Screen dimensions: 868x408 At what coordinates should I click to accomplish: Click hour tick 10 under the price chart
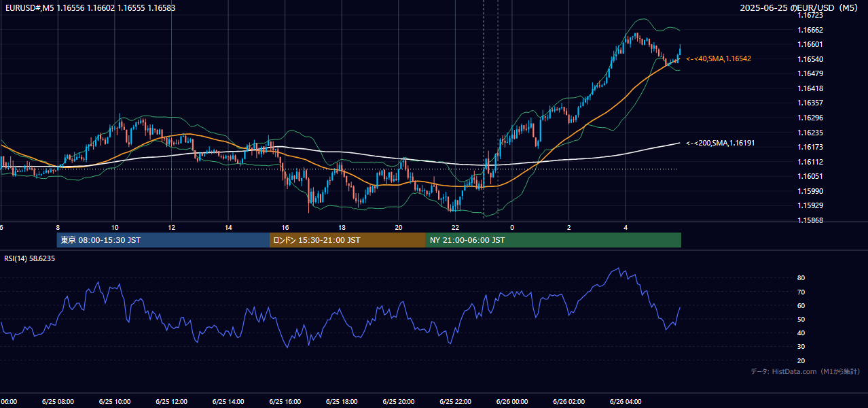115,228
